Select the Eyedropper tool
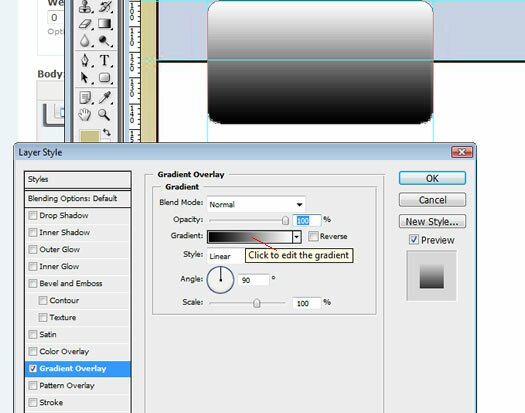Image resolution: width=525 pixels, height=413 pixels. (104, 97)
